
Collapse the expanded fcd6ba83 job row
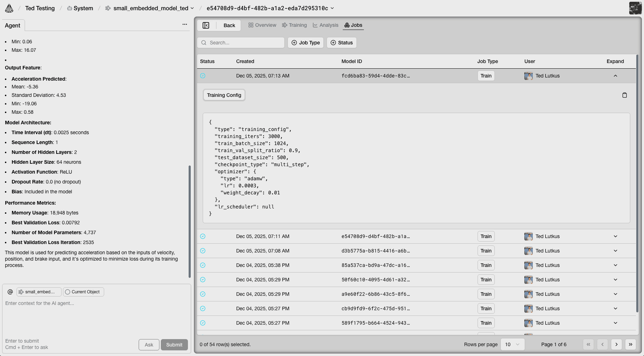coord(615,76)
